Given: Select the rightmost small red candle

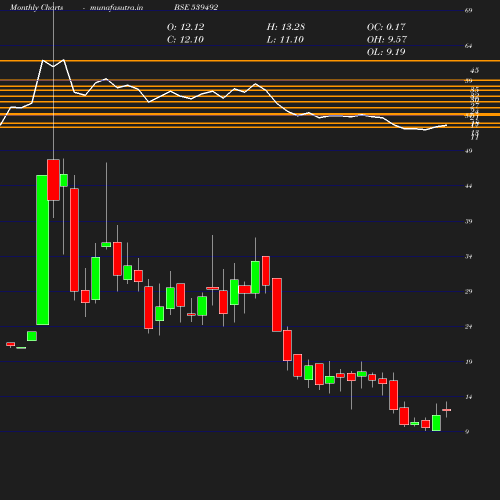Looking at the screenshot, I should 446,410.
